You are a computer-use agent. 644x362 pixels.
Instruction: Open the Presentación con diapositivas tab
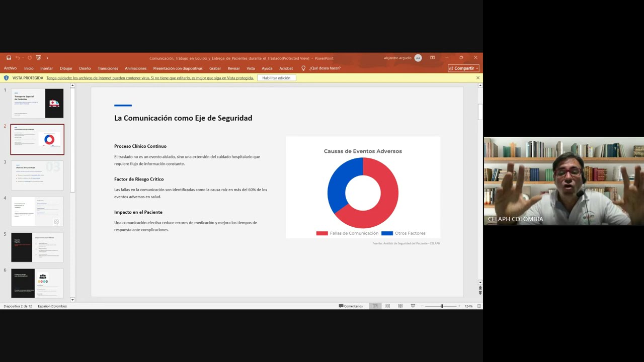[178, 68]
